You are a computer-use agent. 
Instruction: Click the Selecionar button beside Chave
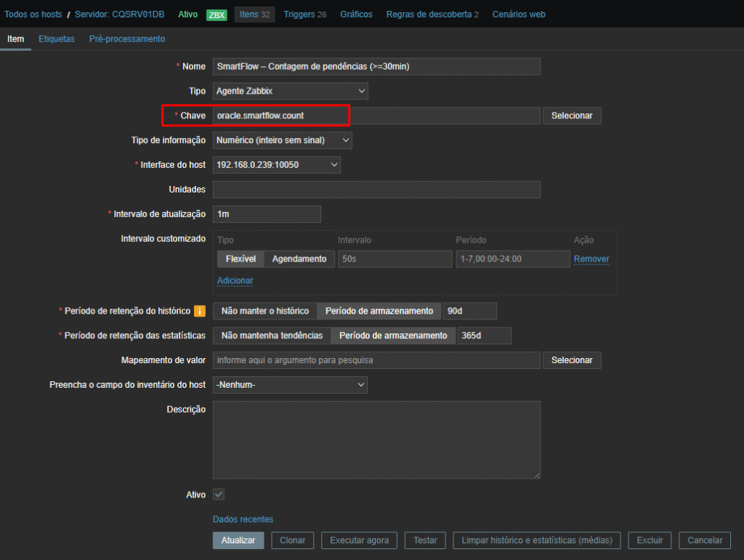[x=572, y=115]
